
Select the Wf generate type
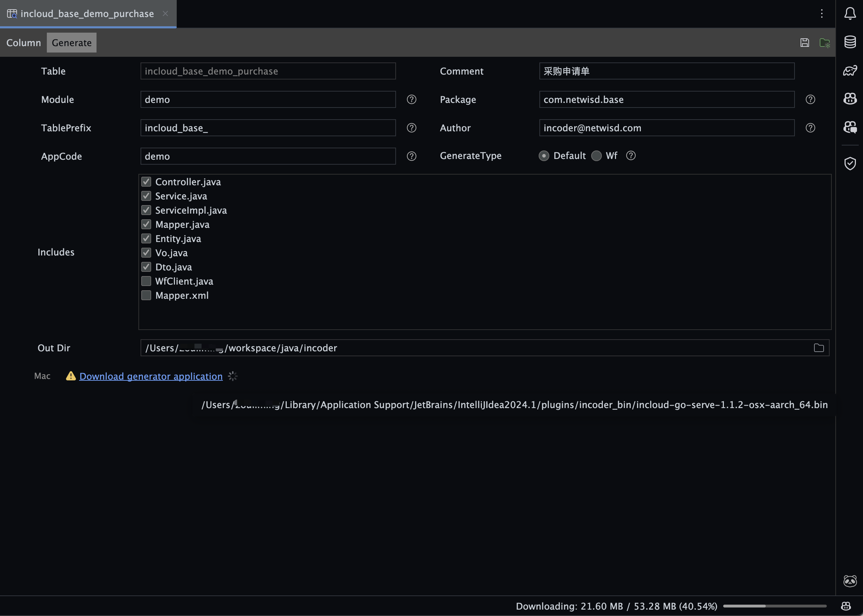[596, 155]
